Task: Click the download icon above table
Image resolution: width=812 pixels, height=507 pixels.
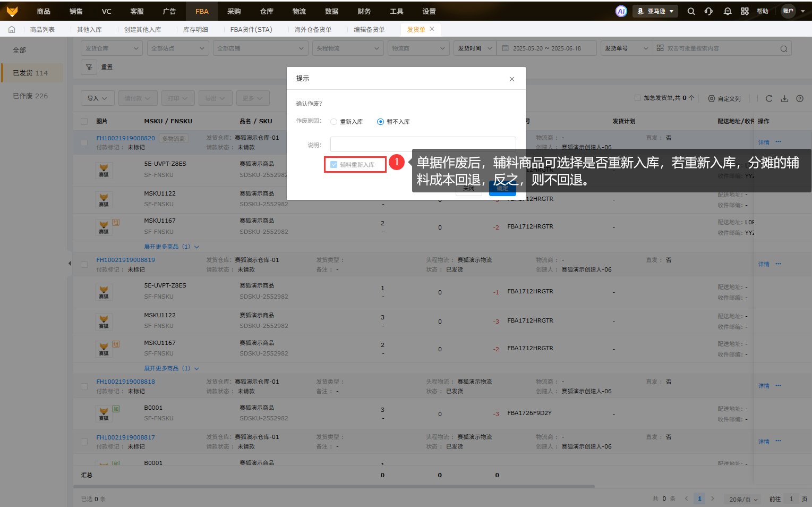Action: [x=784, y=98]
